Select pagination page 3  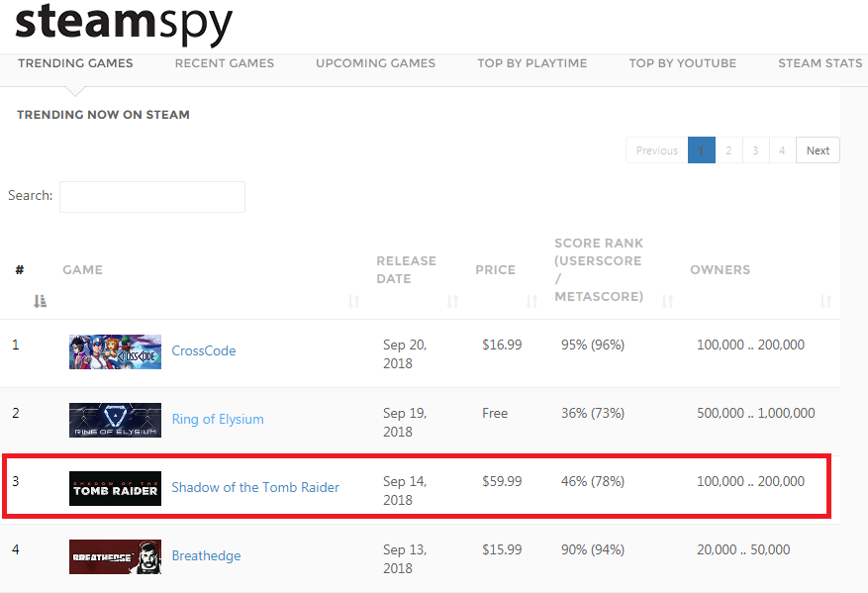click(755, 150)
